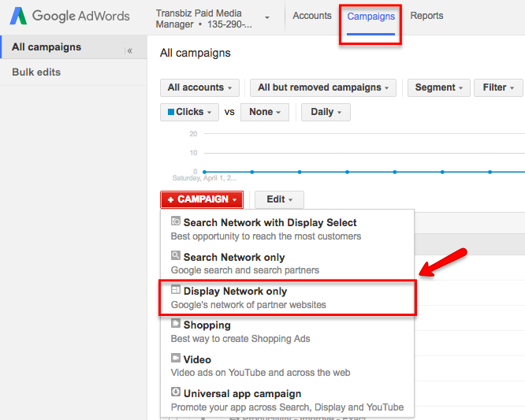This screenshot has width=525, height=420.
Task: Click the Shopping campaign type icon
Action: point(176,325)
